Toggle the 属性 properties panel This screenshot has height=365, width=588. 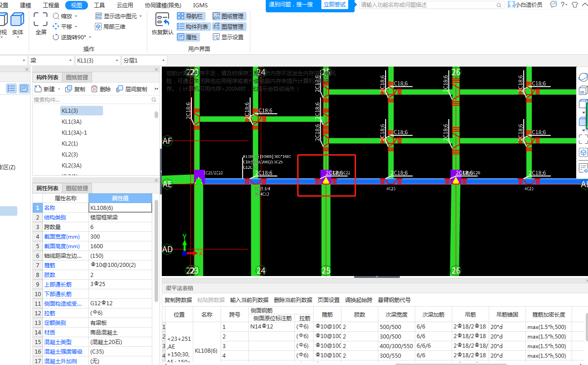pyautogui.click(x=187, y=37)
